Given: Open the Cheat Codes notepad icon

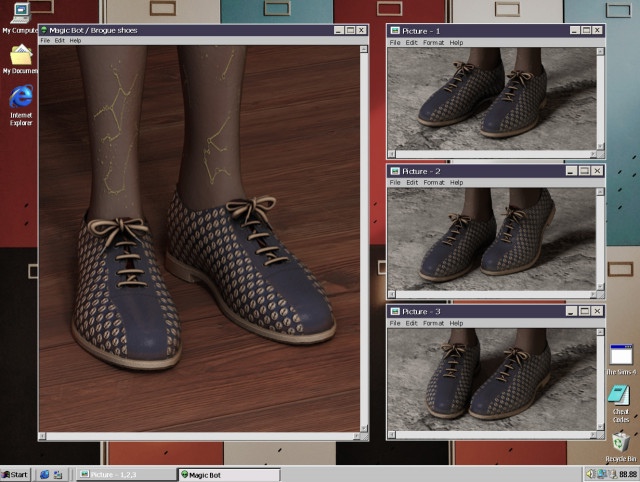Looking at the screenshot, I should [620, 395].
